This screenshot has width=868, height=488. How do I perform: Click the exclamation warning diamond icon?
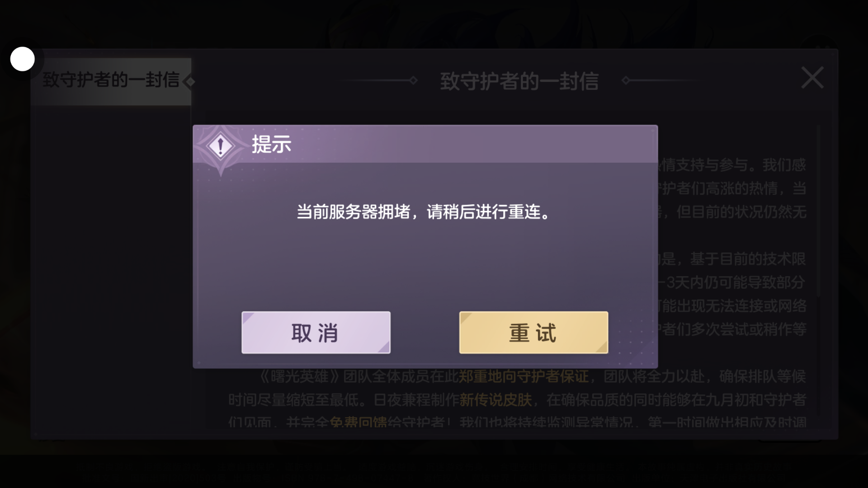(x=220, y=146)
